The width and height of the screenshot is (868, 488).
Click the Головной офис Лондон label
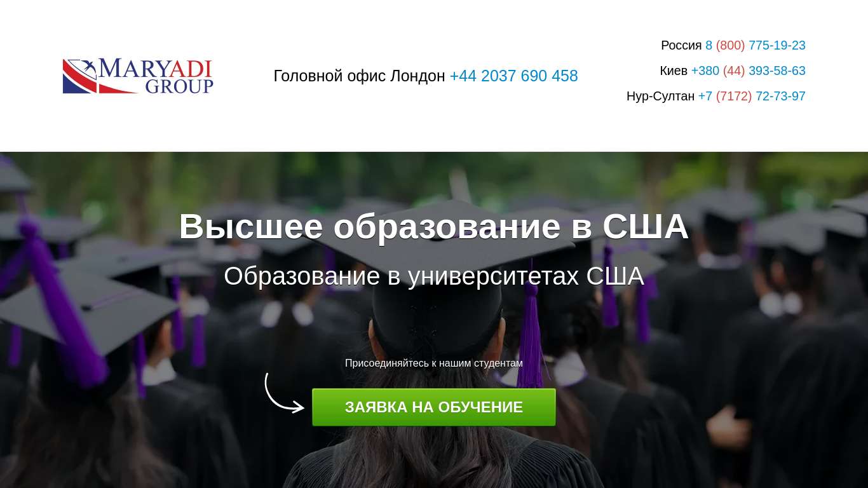coord(359,76)
